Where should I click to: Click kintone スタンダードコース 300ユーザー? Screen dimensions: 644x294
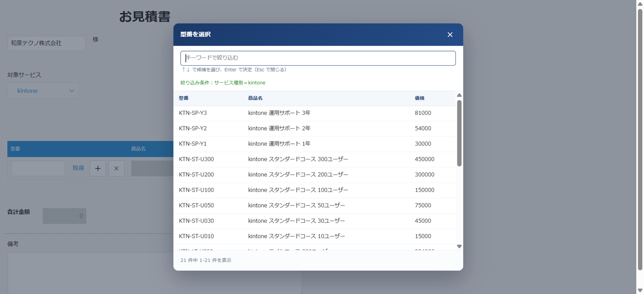[x=298, y=159]
